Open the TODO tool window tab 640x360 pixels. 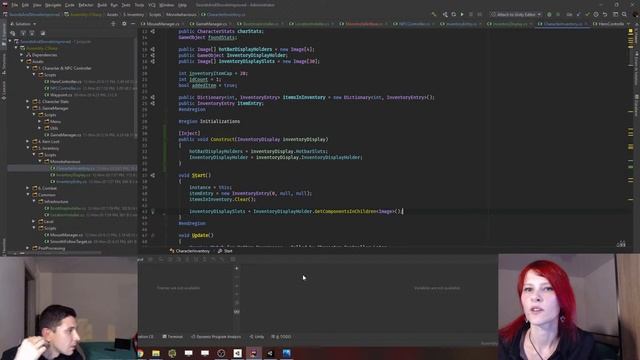282,337
